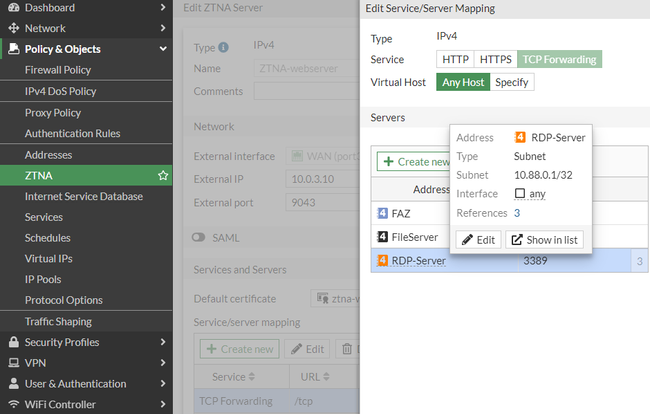Image resolution: width=650 pixels, height=414 pixels.
Task: Expand the VPN menu
Action: click(x=163, y=363)
